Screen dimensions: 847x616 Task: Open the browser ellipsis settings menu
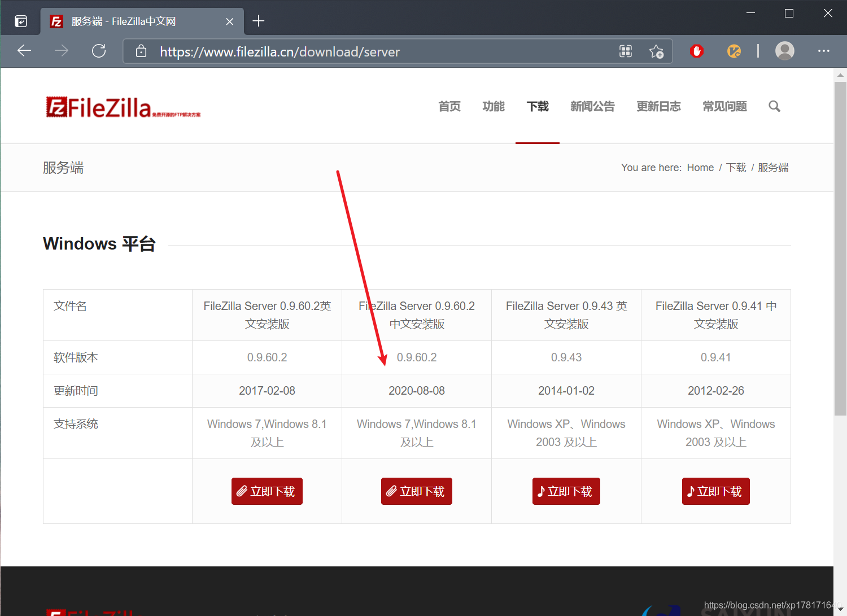click(824, 51)
